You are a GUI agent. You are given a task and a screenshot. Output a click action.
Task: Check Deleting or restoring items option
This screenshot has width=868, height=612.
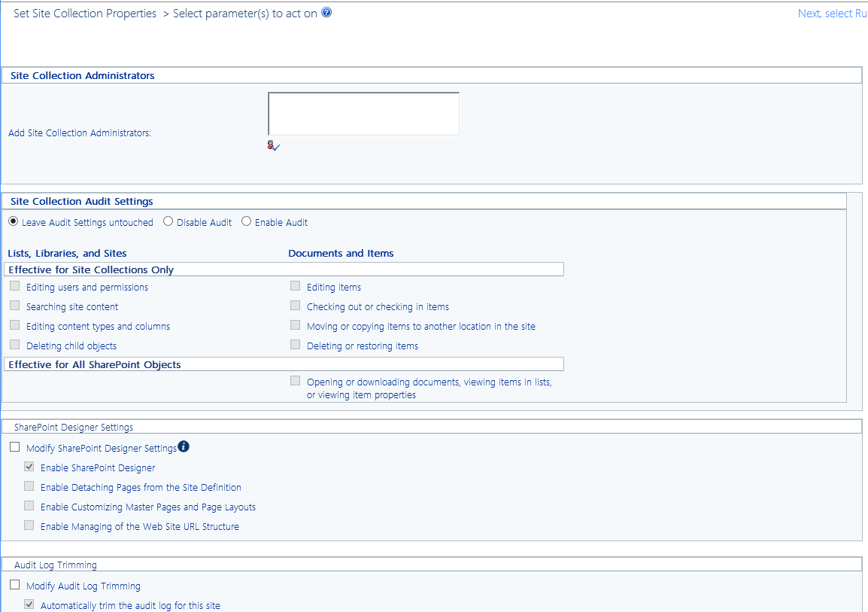click(x=295, y=343)
